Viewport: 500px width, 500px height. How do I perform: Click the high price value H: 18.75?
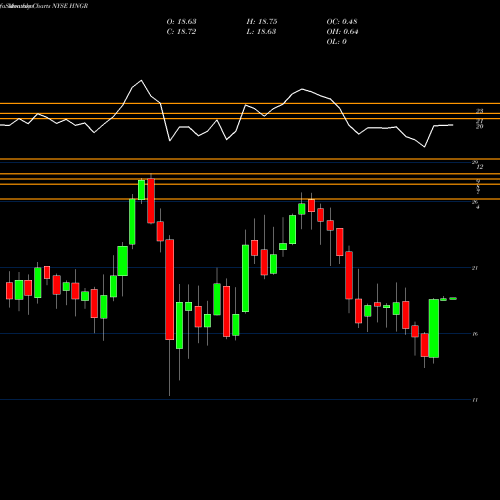pos(262,22)
